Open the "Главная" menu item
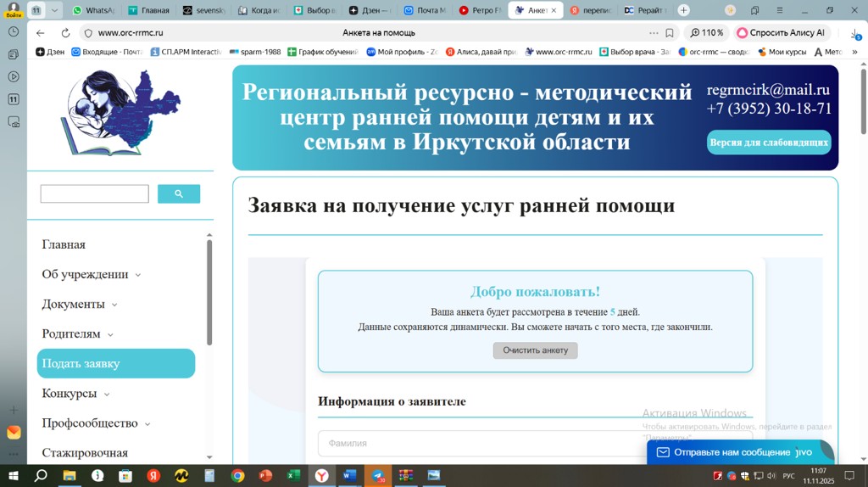Screen dimensions: 868x487 (64, 244)
